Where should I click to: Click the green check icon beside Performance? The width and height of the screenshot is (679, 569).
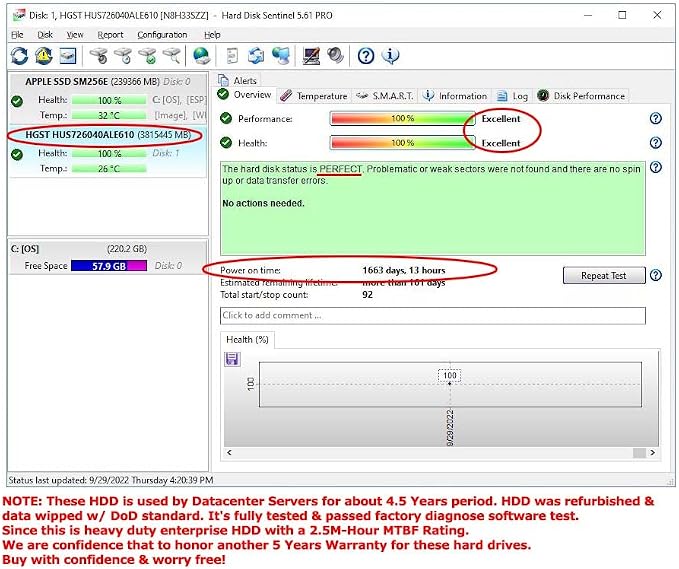point(226,118)
